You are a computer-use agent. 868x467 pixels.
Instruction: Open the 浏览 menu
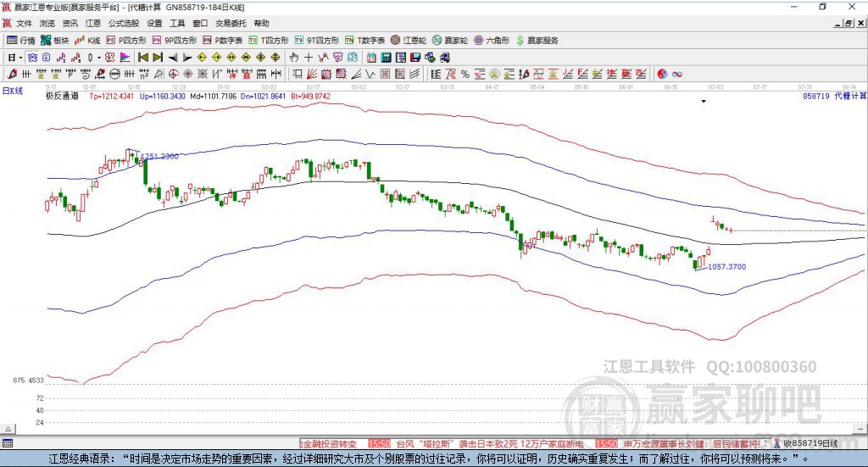pyautogui.click(x=47, y=23)
